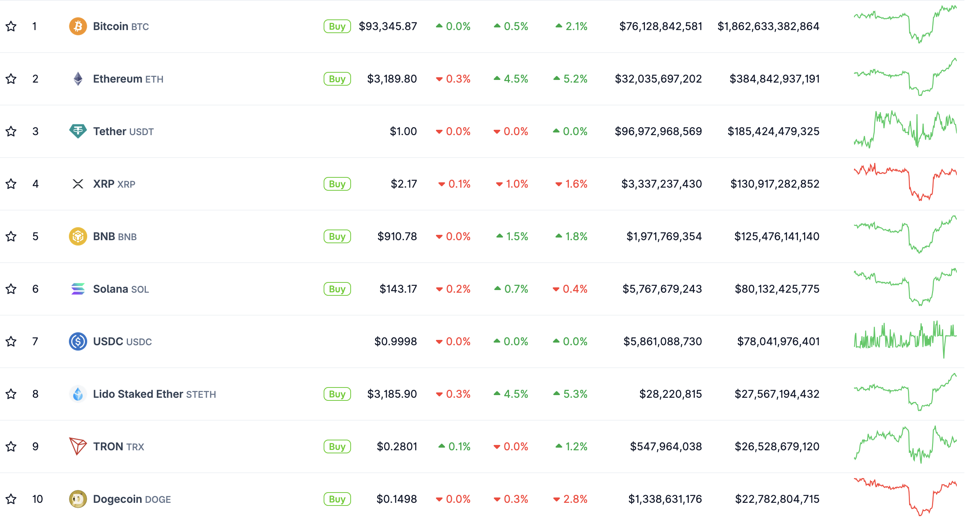The image size is (980, 523).
Task: Add Bitcoin to your watchlist star
Action: (x=11, y=26)
